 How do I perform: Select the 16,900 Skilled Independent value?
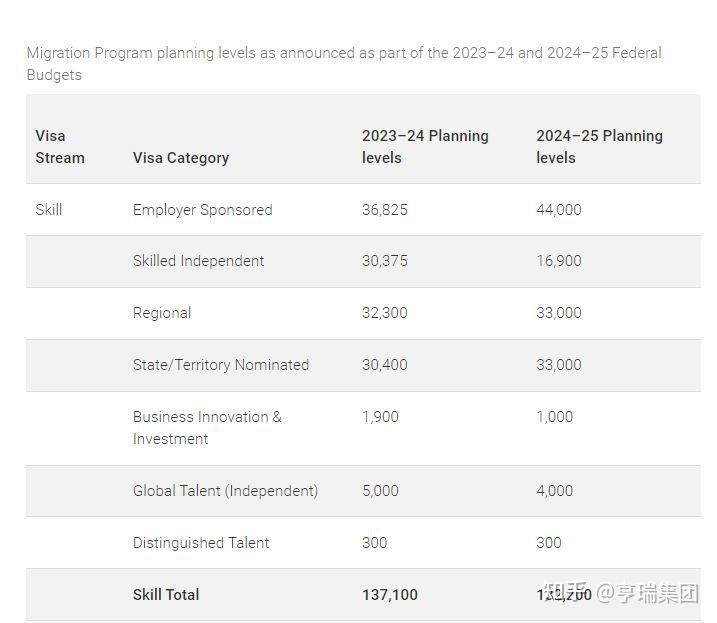[559, 261]
